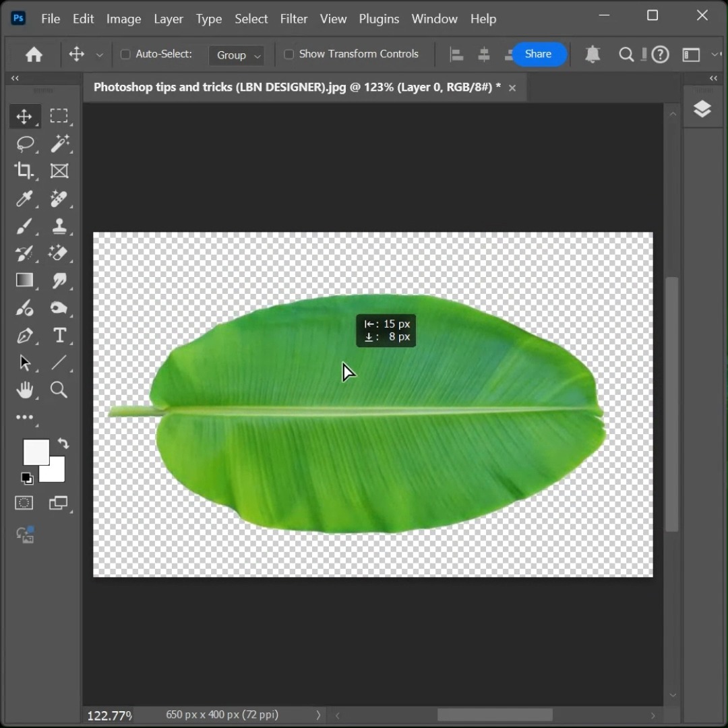This screenshot has height=728, width=728.
Task: Click the Share button
Action: [x=539, y=55]
